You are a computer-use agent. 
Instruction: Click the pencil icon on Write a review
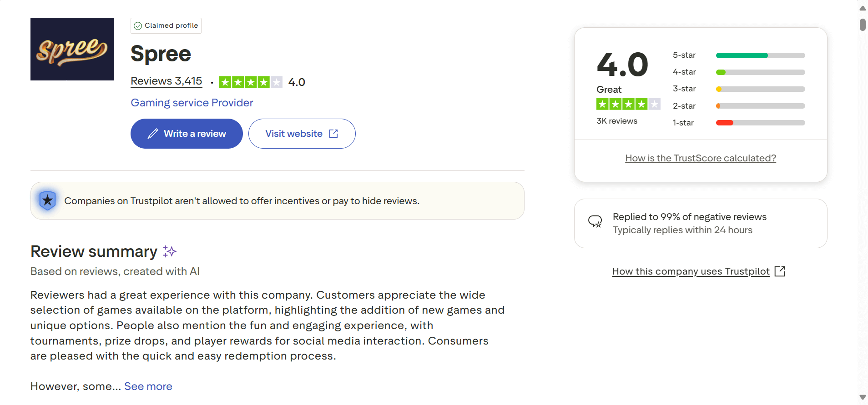(153, 134)
